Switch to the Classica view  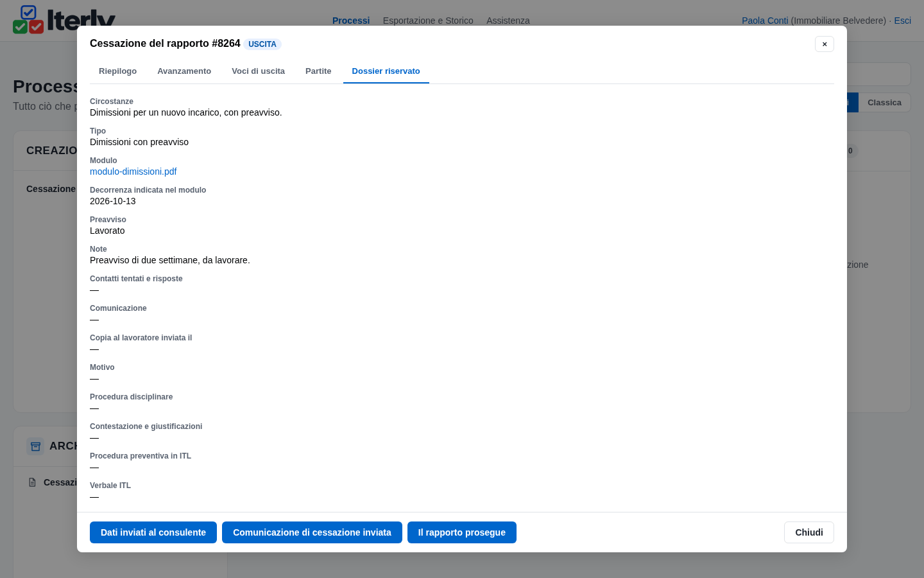click(x=884, y=103)
